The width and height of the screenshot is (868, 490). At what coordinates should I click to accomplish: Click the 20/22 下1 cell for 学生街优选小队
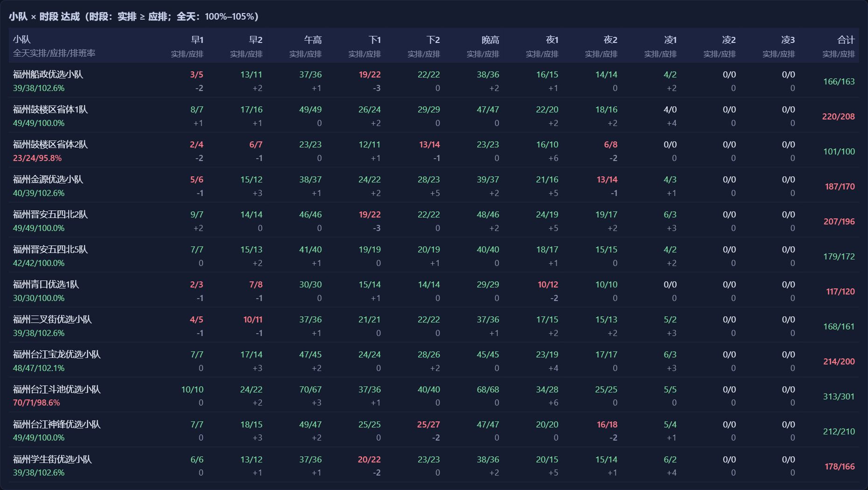(369, 460)
